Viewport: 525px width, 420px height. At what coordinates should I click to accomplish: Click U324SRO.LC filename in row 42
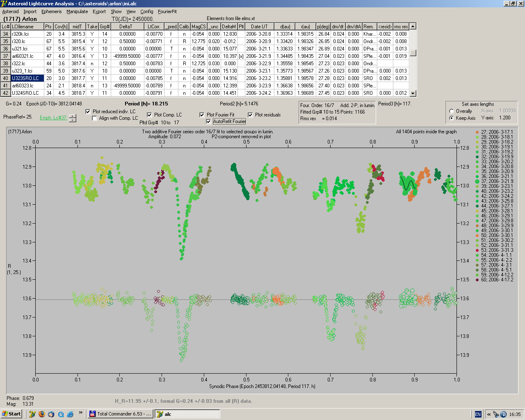pos(27,93)
